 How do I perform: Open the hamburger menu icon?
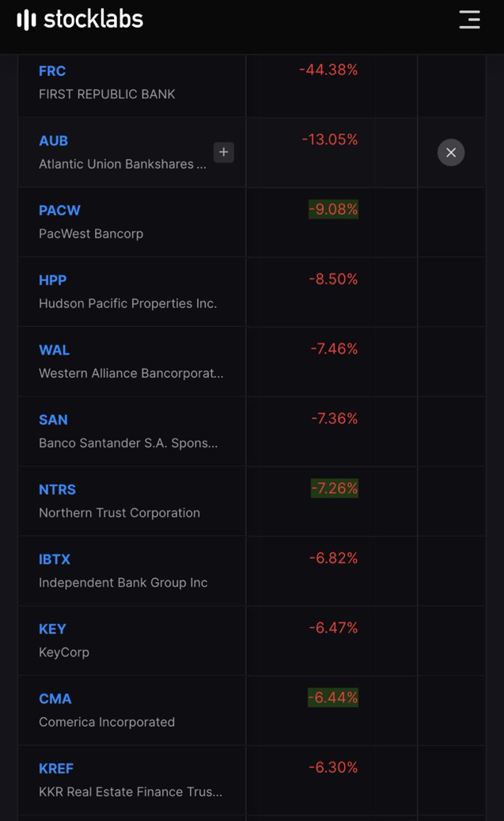click(469, 20)
